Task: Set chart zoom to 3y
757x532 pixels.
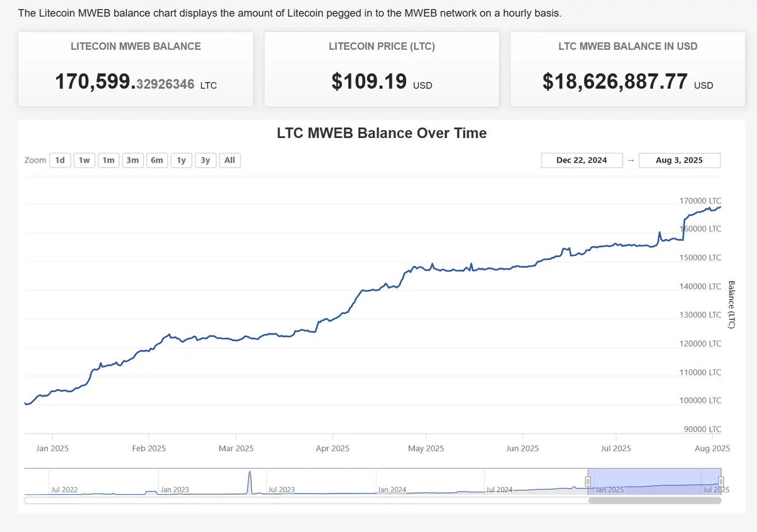Action: 205,160
